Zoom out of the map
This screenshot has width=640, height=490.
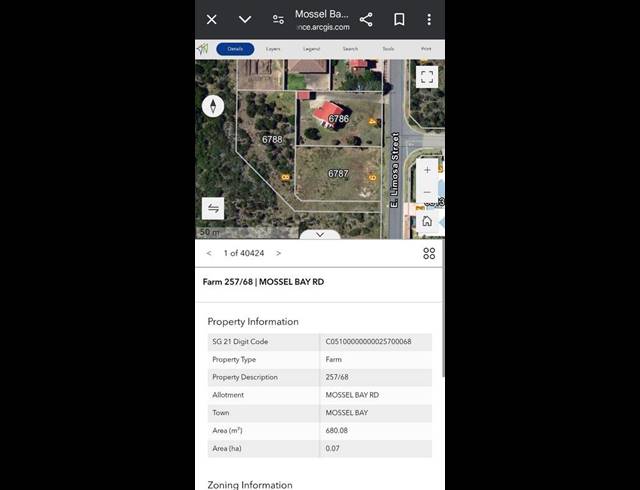click(x=427, y=192)
